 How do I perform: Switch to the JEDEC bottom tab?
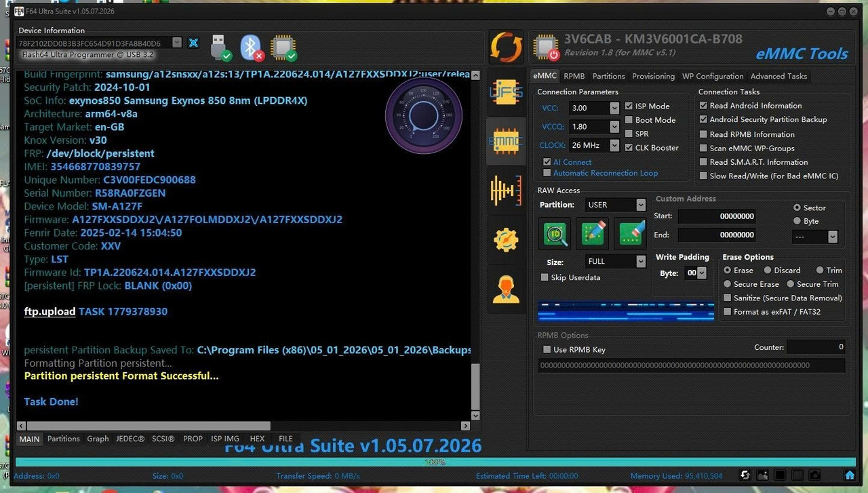130,439
